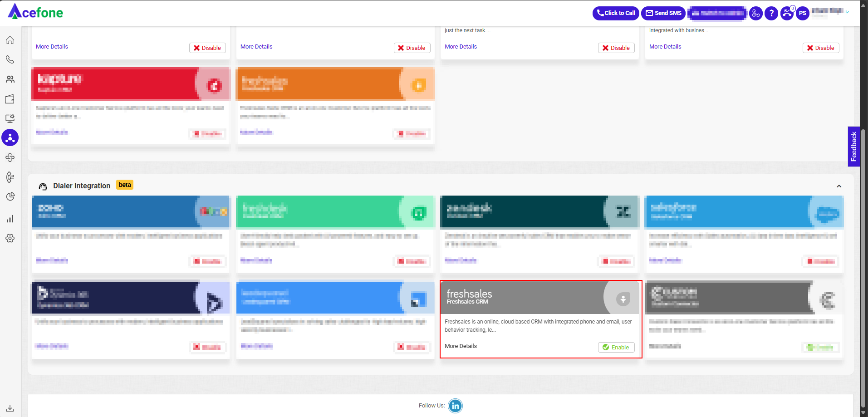This screenshot has width=868, height=417.
Task: Open the Feedback side tab
Action: pos(853,147)
